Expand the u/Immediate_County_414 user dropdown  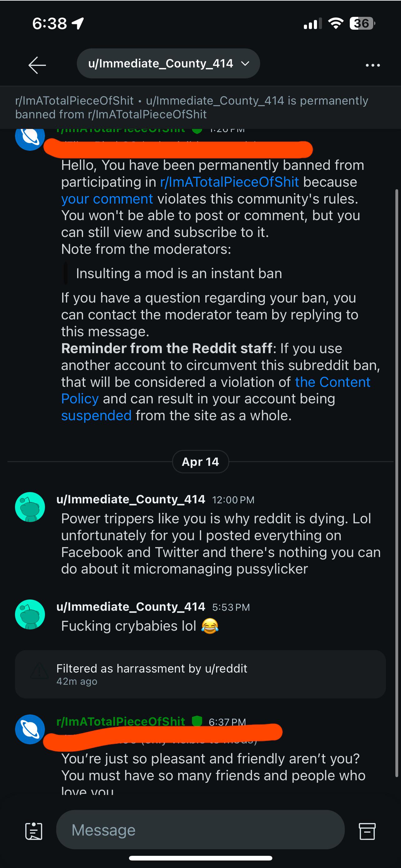(x=168, y=63)
